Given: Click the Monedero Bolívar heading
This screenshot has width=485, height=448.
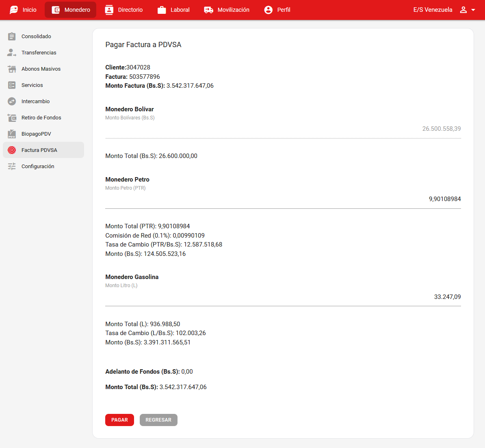Looking at the screenshot, I should click(129, 109).
